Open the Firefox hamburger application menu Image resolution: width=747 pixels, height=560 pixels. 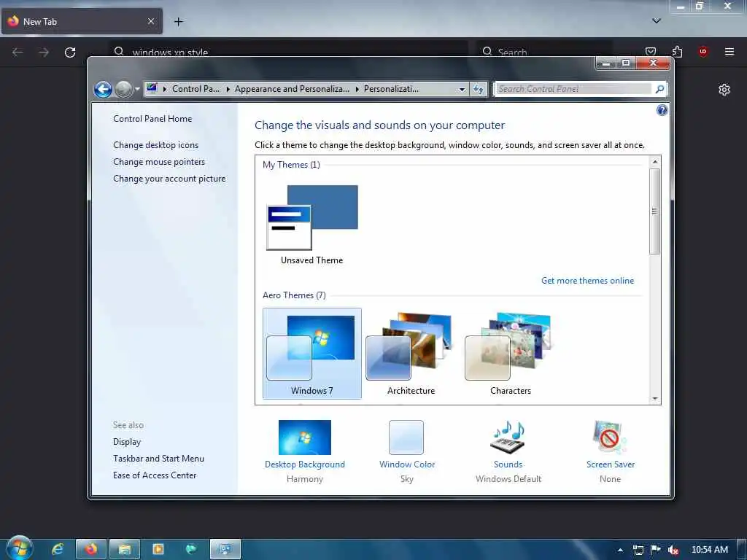coord(729,52)
